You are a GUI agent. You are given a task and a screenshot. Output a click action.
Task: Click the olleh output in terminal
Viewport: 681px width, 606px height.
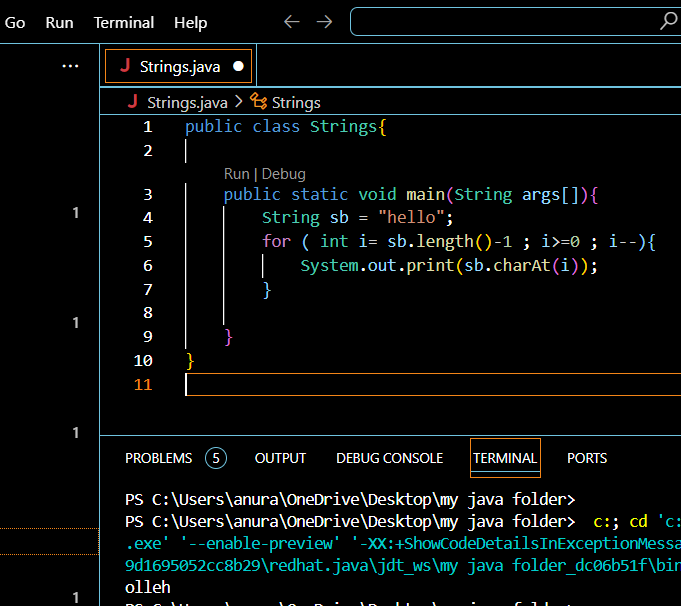pos(148,587)
